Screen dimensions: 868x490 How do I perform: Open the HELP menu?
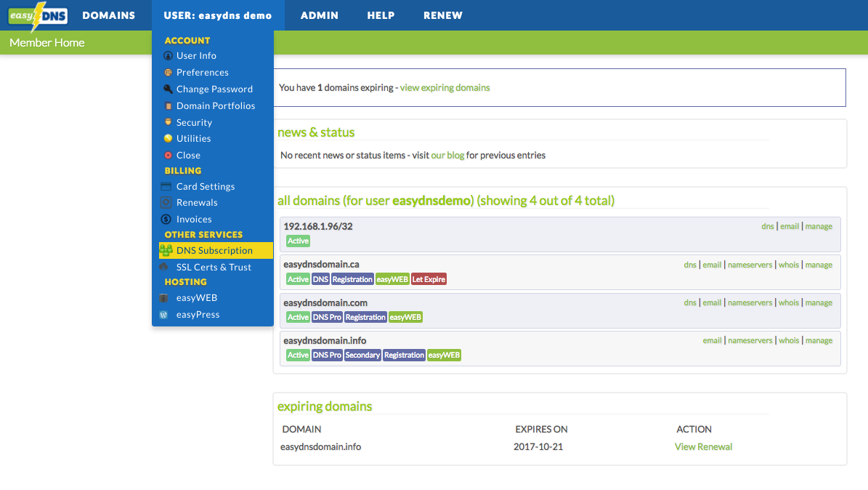(381, 15)
